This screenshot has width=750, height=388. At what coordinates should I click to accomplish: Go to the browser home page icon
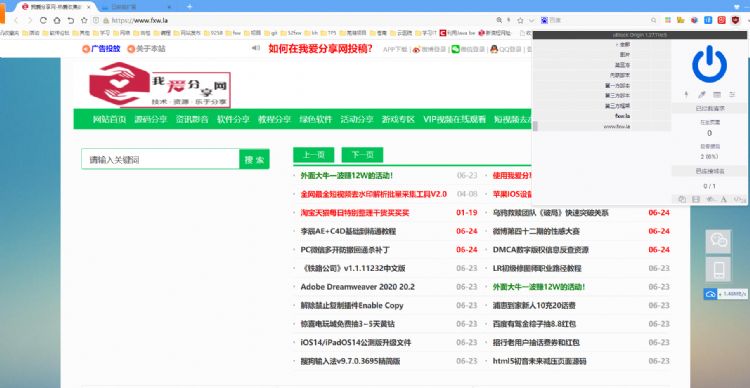click(x=57, y=21)
